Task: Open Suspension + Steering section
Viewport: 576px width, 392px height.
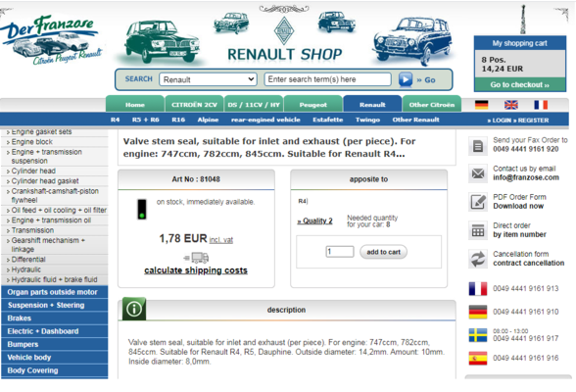Action: tap(55, 306)
